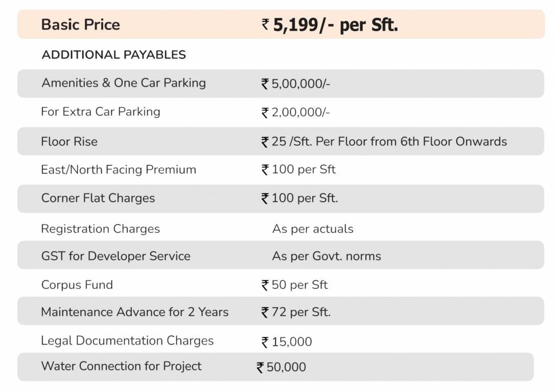Click the rupee icon in the Corpus Fund row

265,285
